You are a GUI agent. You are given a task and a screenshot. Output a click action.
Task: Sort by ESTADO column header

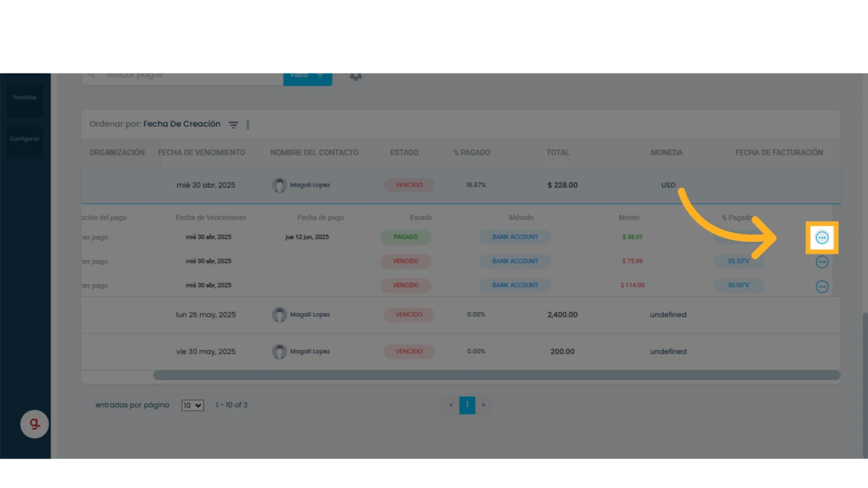[405, 152]
